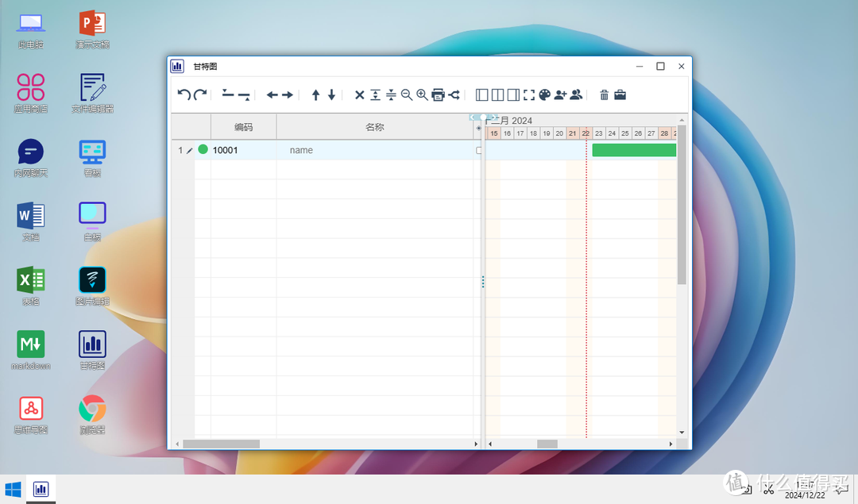Indent task with right arrow icon

point(288,95)
